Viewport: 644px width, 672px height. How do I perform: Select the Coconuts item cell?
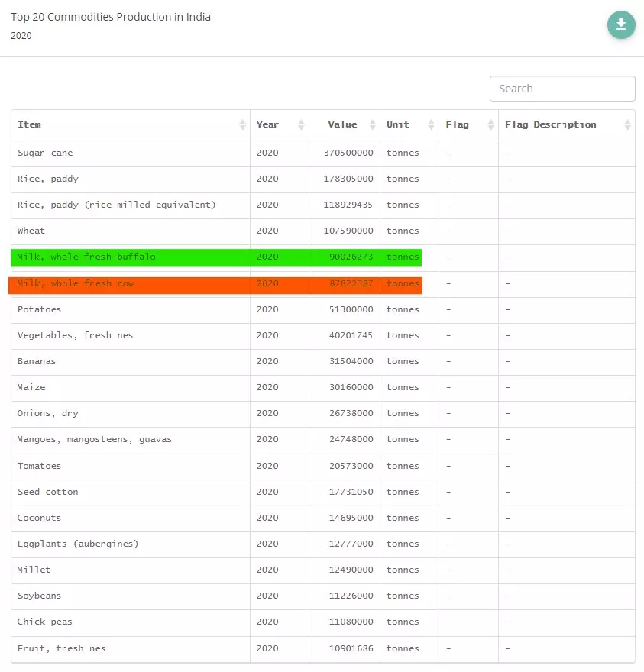click(x=131, y=519)
